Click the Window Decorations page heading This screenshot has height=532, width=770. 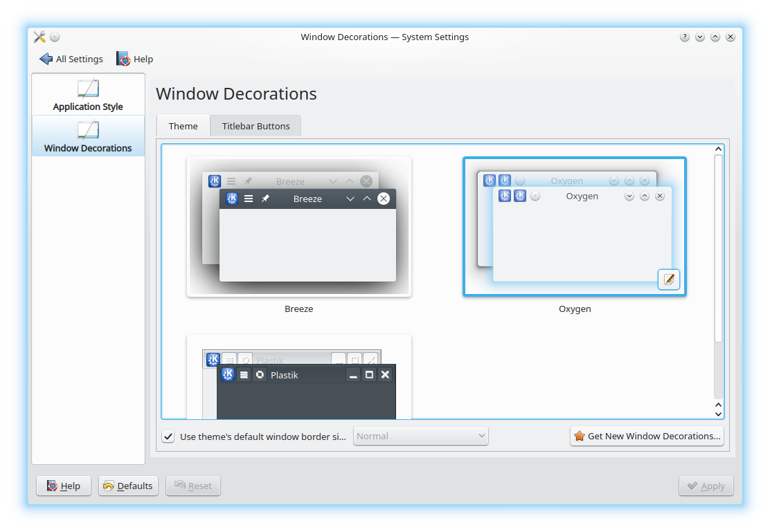[x=236, y=93]
